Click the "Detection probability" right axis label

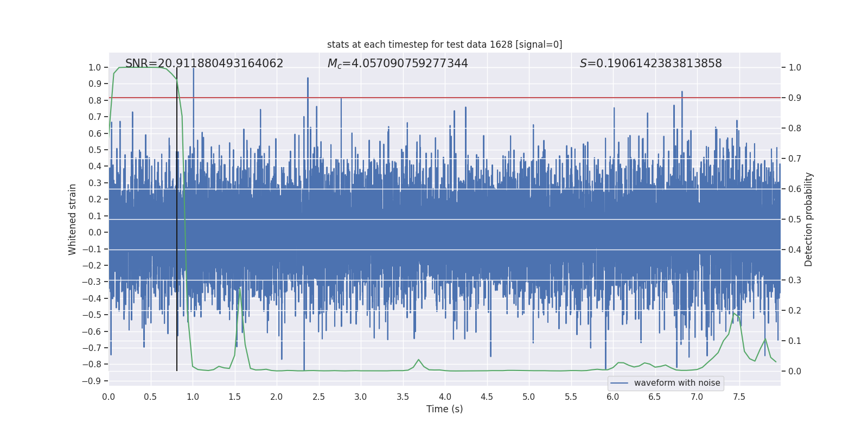pyautogui.click(x=809, y=220)
